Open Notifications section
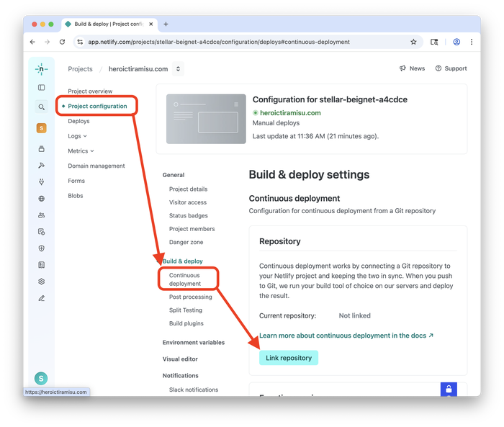The image size is (504, 427). [x=180, y=376]
